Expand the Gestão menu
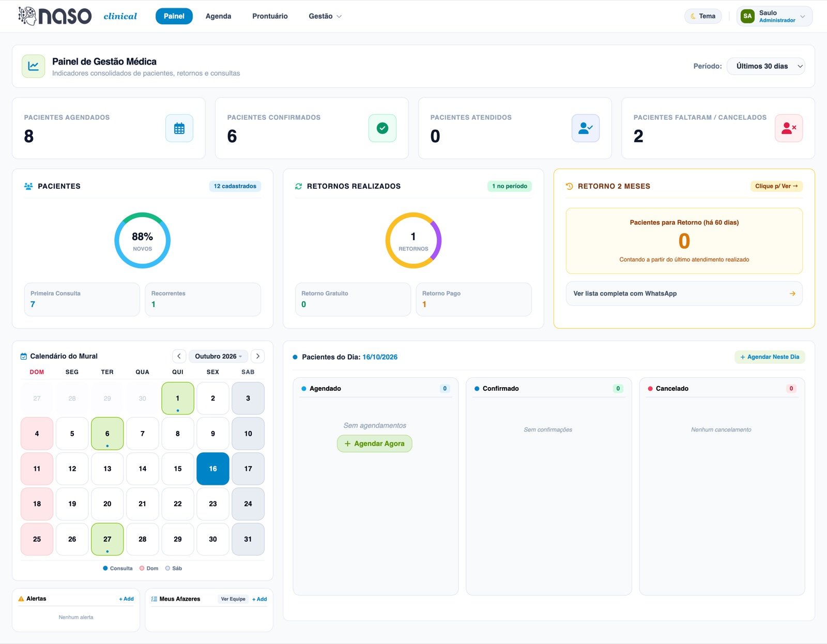Screen dimensions: 827x644 pyautogui.click(x=325, y=16)
